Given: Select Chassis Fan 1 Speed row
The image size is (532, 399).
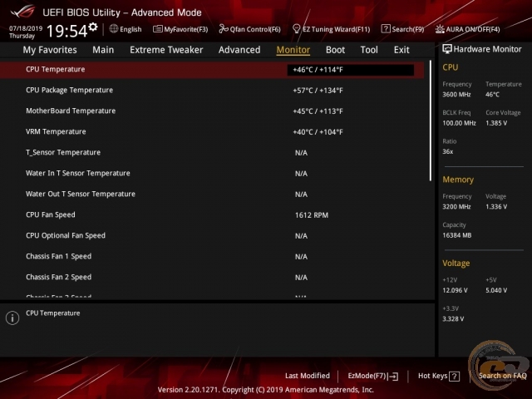Looking at the screenshot, I should pos(212,257).
